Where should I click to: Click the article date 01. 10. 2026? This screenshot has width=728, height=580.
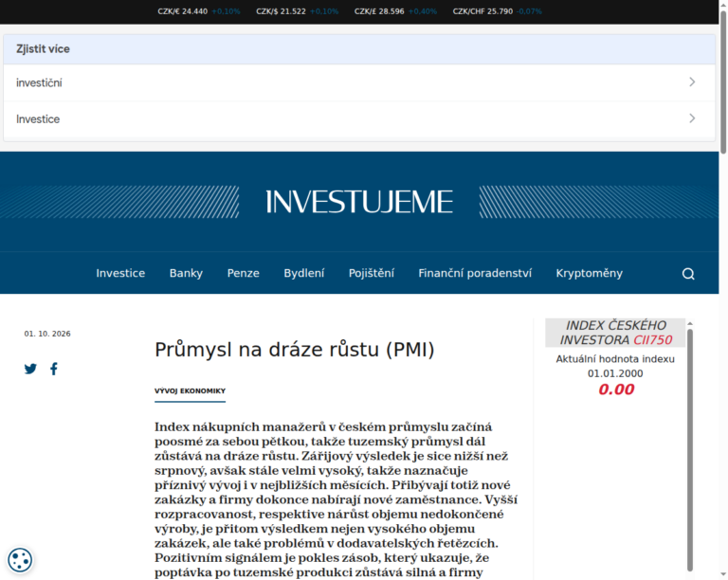pos(47,334)
